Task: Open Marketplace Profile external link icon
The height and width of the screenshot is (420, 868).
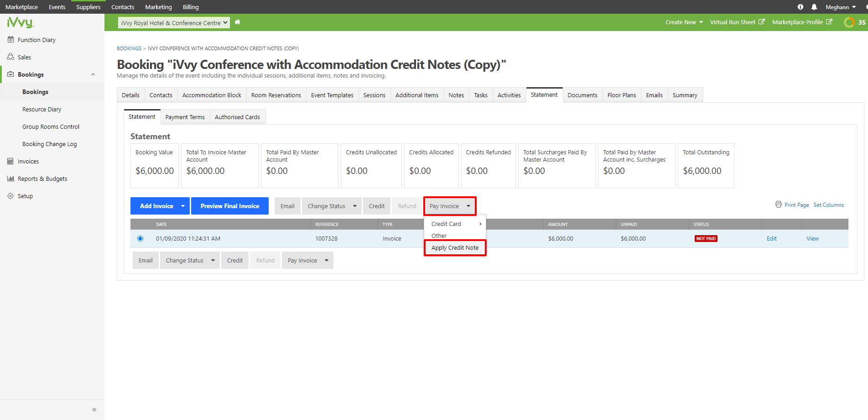Action: (829, 22)
